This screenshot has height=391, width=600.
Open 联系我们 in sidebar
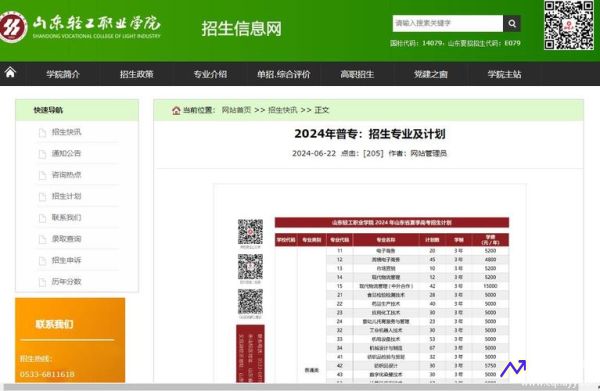67,218
